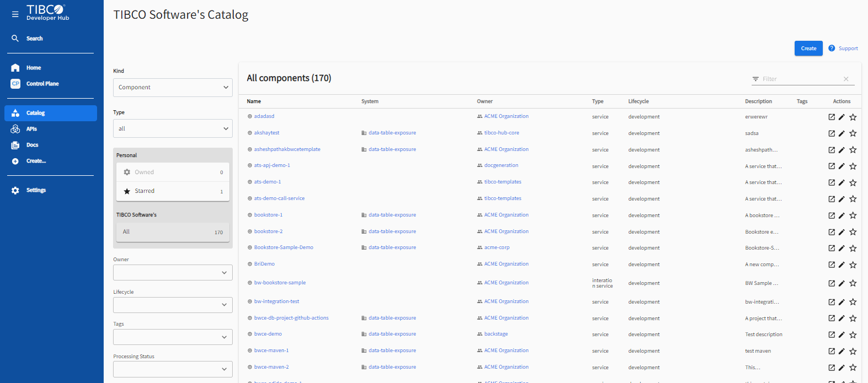The width and height of the screenshot is (868, 383).
Task: Click edit pencil for Bookstore-Sample-Demo row
Action: 842,248
